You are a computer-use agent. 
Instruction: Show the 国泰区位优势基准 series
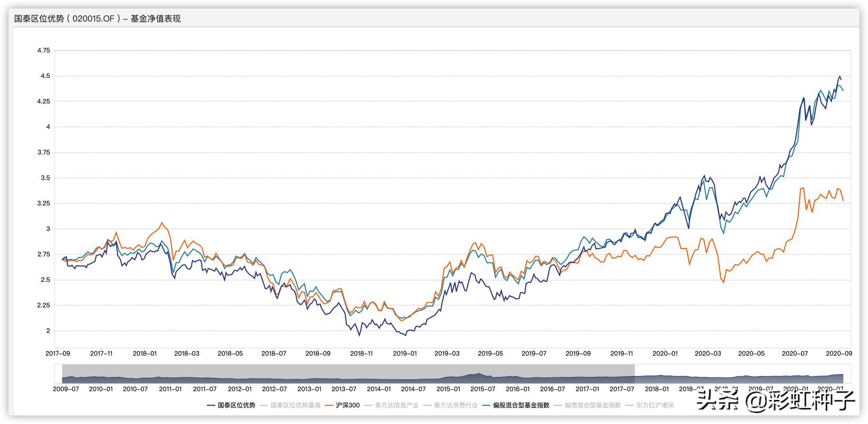point(290,405)
